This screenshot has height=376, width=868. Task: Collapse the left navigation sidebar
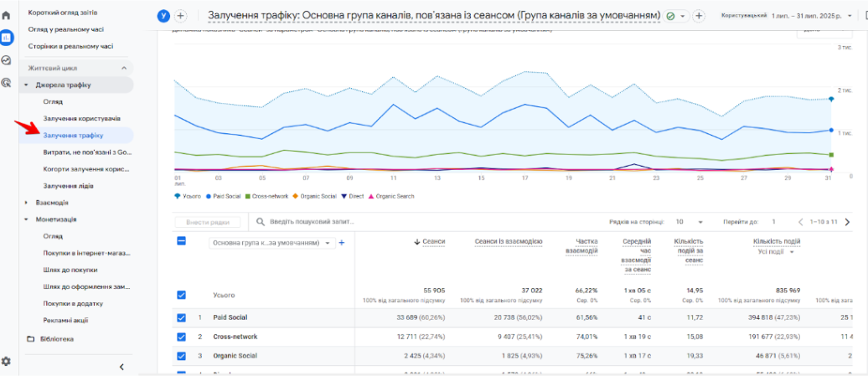121,366
